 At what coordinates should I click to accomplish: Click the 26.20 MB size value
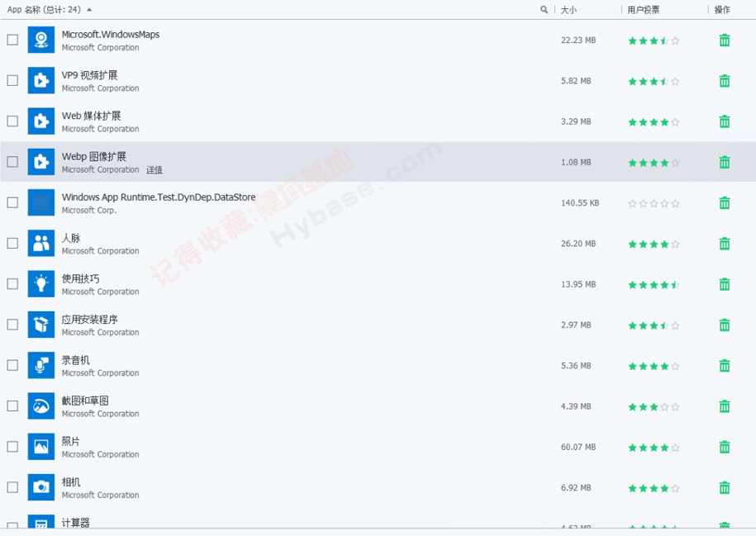578,244
